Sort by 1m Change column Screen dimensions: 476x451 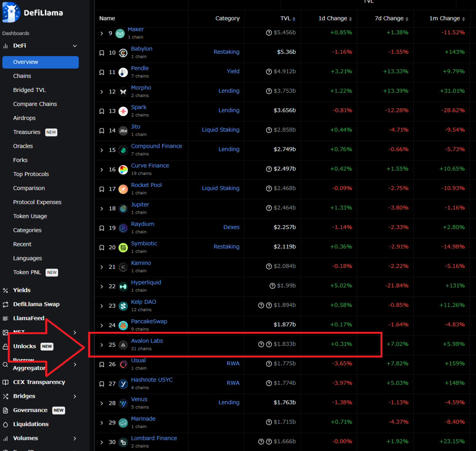click(x=463, y=19)
